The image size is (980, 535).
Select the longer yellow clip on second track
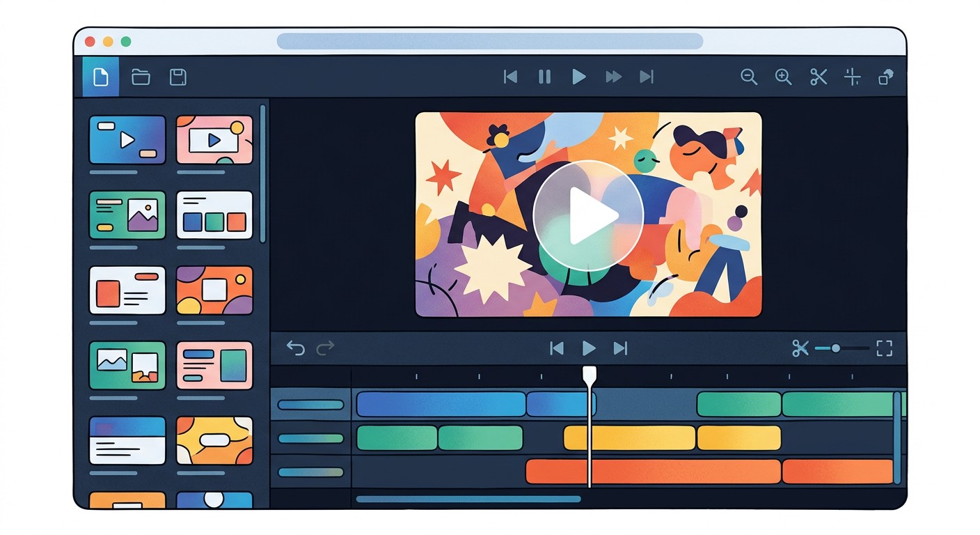(x=629, y=438)
